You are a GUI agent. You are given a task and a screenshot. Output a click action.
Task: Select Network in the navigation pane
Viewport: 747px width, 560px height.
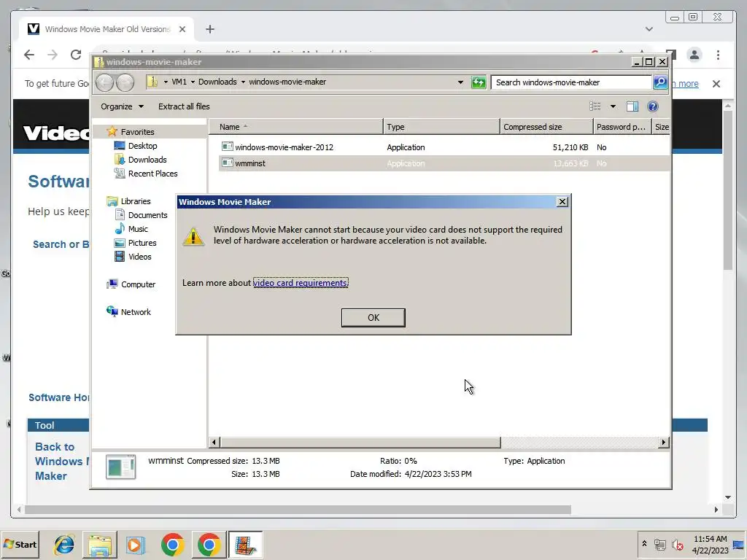(x=135, y=312)
